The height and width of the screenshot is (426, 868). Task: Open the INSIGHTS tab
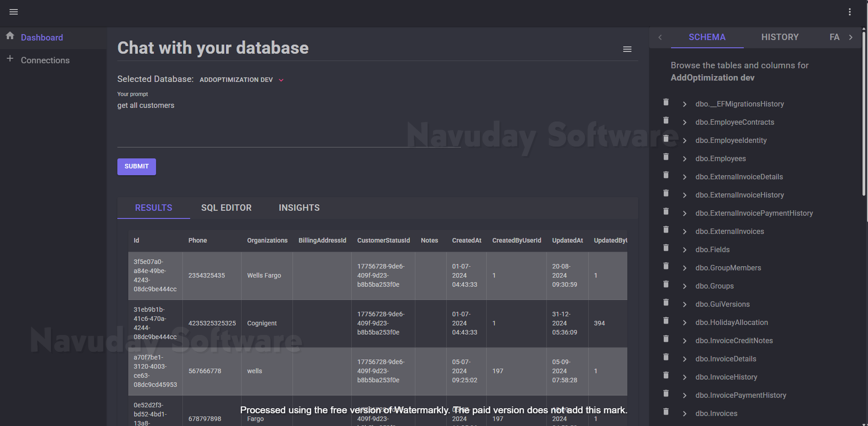[x=299, y=208]
